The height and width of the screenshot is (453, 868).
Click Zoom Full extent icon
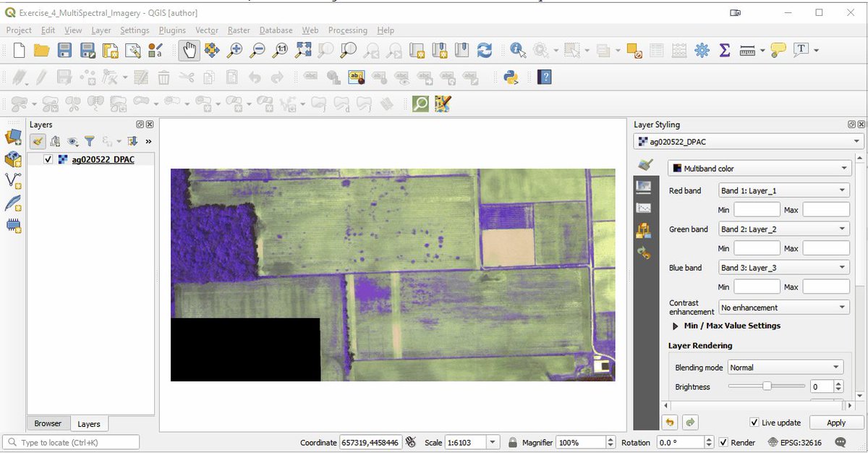[x=304, y=50]
